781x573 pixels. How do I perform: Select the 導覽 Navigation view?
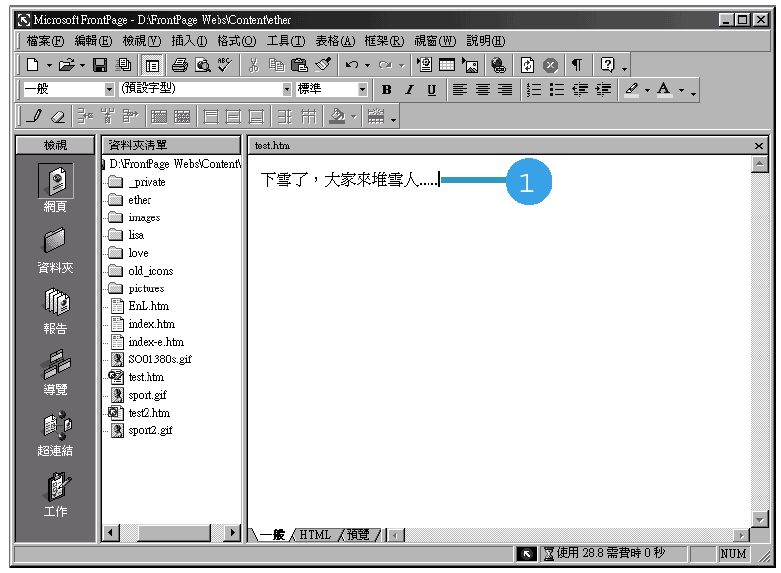[x=55, y=372]
